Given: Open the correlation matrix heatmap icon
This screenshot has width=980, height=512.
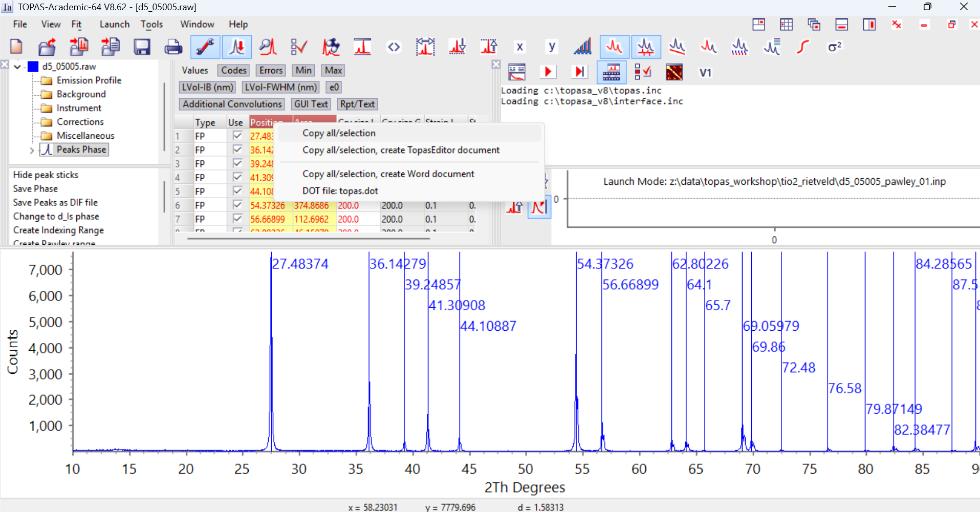Looking at the screenshot, I should click(674, 72).
